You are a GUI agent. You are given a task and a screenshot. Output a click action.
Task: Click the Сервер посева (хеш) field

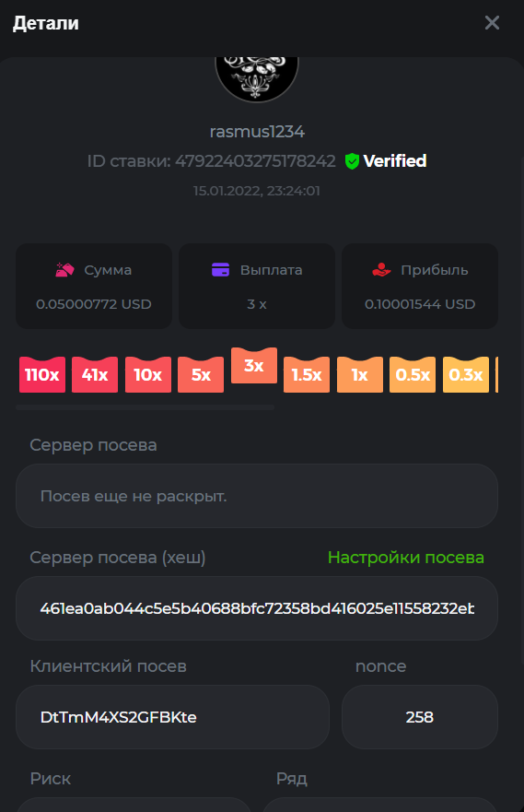pos(257,608)
